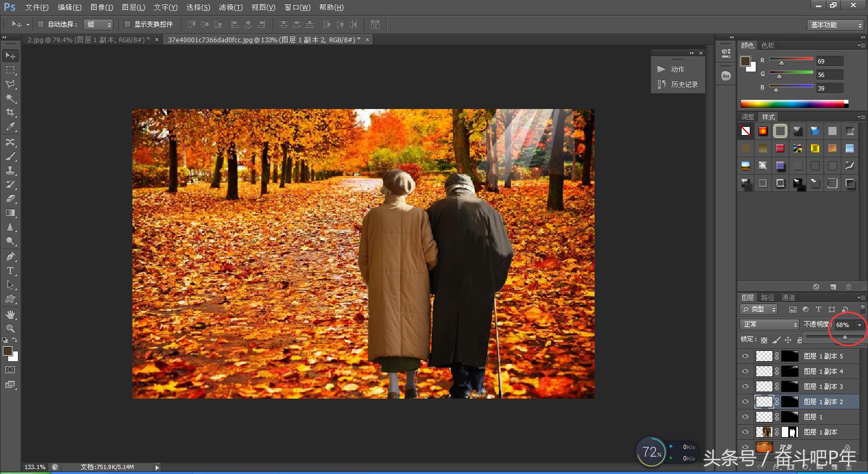Select the Zoom tool
This screenshot has height=474, width=868.
(10, 329)
